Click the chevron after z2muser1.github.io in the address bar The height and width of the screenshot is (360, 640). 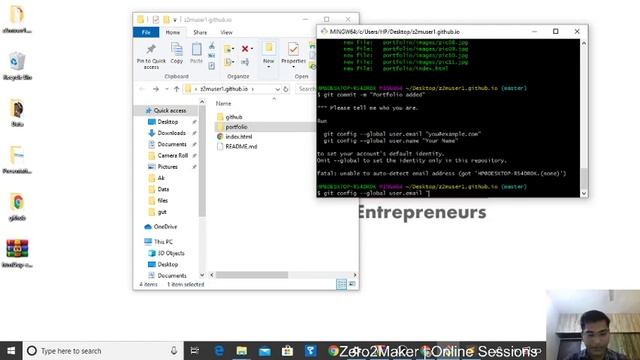click(253, 89)
